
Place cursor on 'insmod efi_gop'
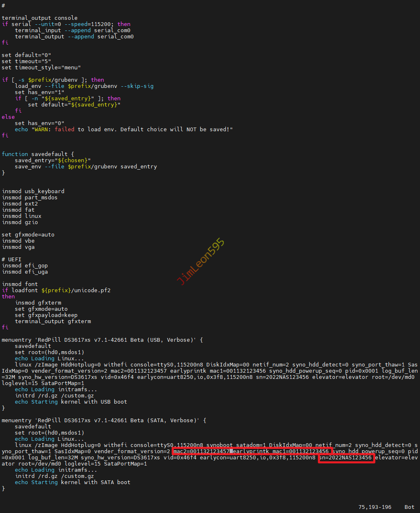tap(25, 266)
